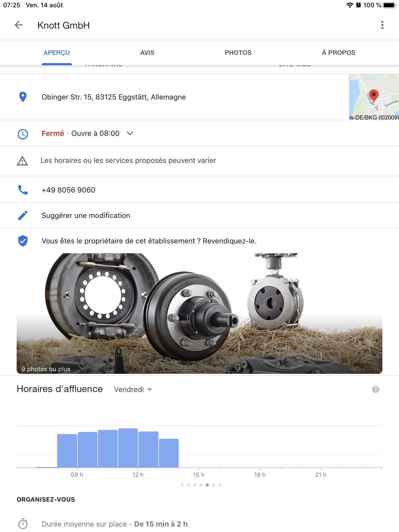Open the popular times help icon
399x532 pixels.
375,389
